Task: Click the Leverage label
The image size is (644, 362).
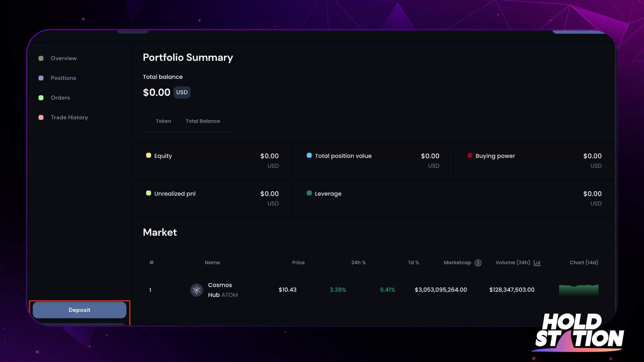Action: point(328,194)
